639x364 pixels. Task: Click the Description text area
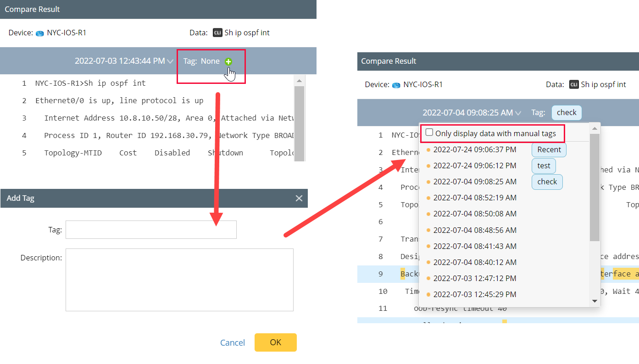click(179, 280)
